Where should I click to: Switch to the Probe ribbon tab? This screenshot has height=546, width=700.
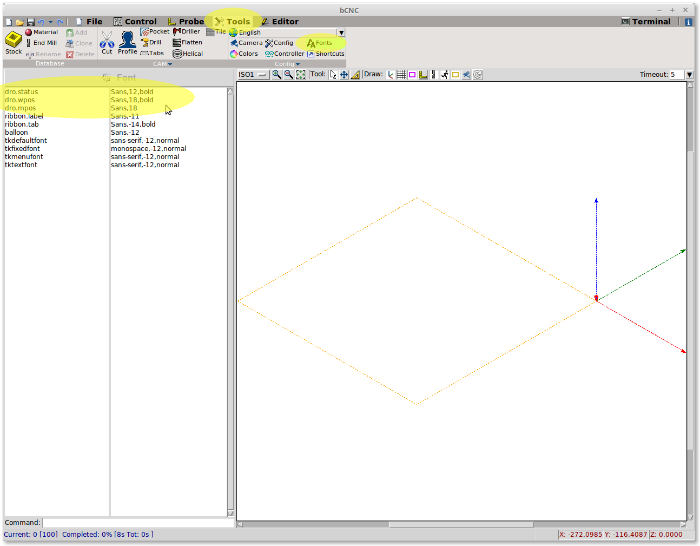(x=186, y=21)
